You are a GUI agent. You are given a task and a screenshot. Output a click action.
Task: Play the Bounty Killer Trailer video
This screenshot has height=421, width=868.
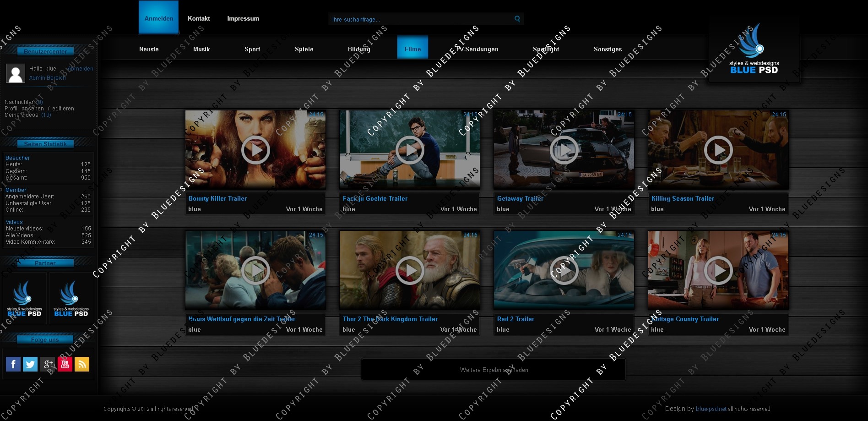[x=255, y=150]
